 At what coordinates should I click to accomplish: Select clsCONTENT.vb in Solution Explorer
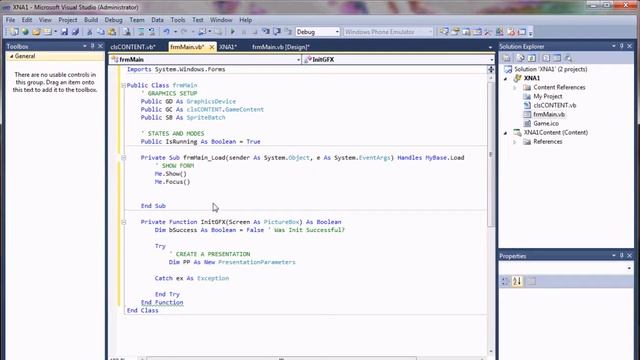point(554,105)
